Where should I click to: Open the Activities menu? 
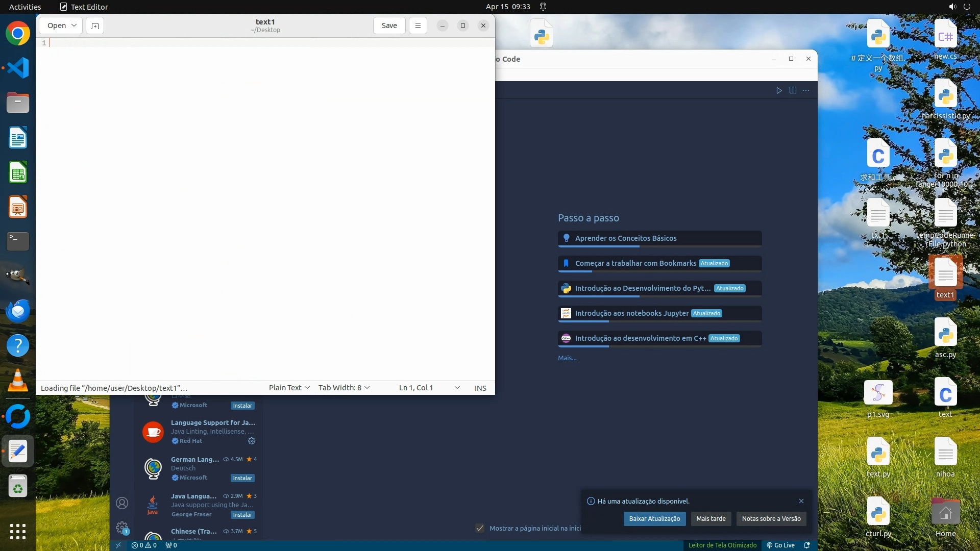click(25, 7)
